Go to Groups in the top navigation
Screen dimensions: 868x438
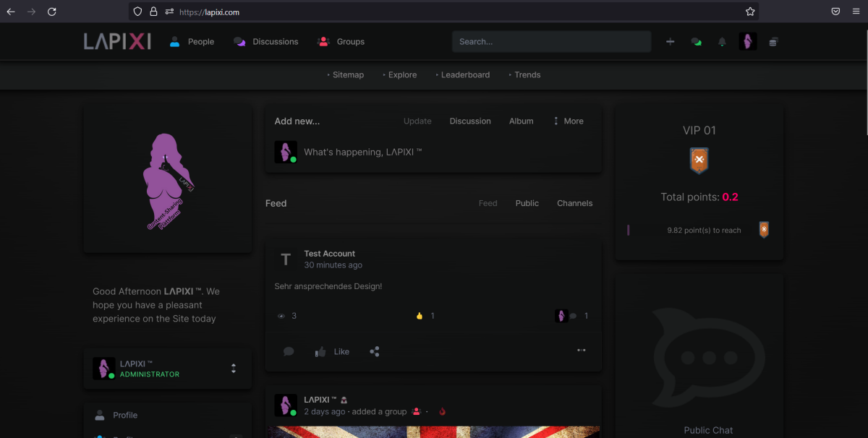tap(341, 42)
